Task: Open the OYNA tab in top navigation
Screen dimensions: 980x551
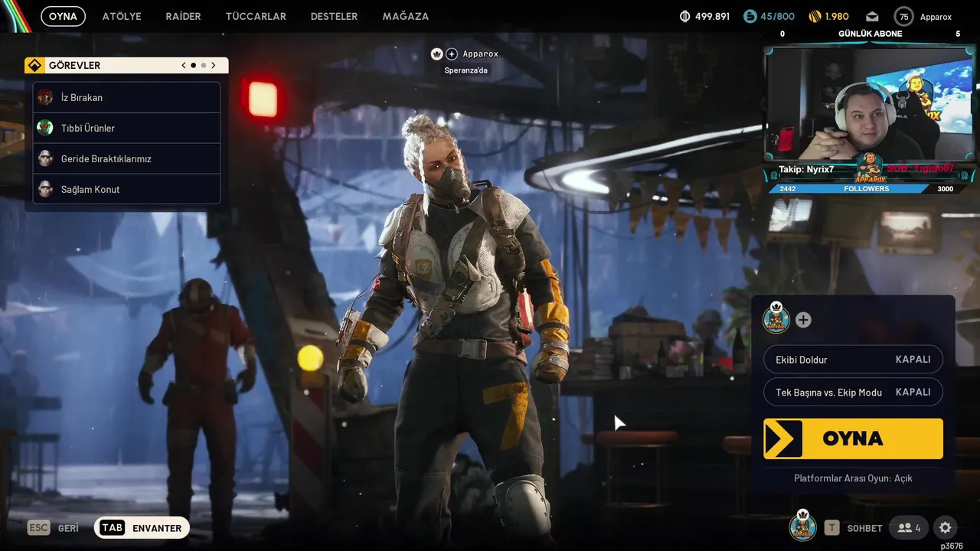Action: (63, 16)
